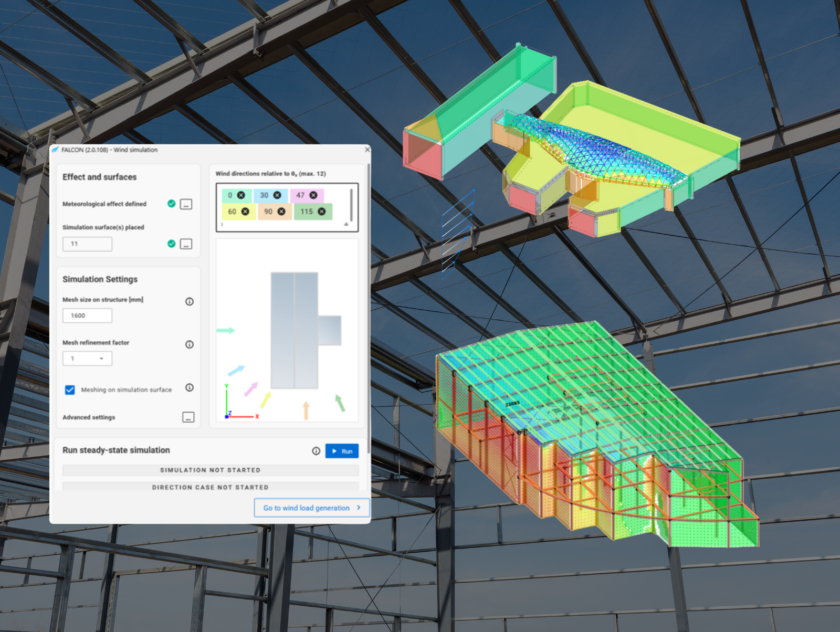Close the FALCON Wind simulation window
This screenshot has width=840, height=632.
tap(367, 150)
